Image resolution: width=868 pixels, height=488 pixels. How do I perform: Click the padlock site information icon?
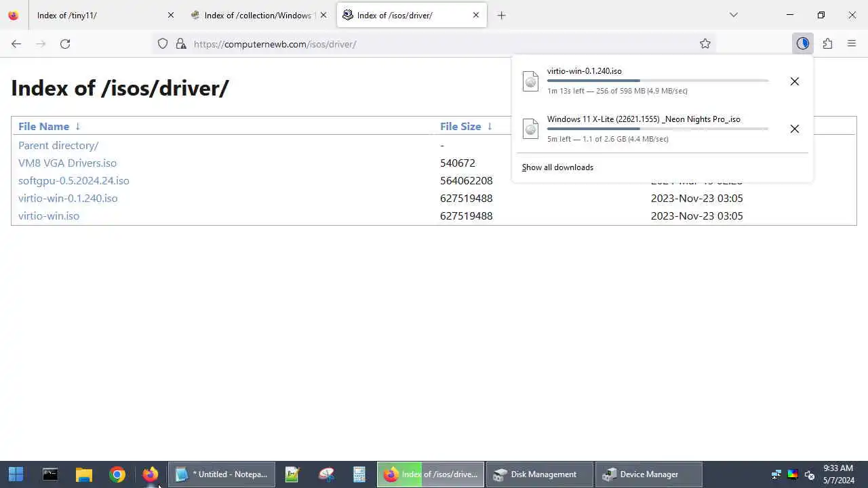[180, 43]
